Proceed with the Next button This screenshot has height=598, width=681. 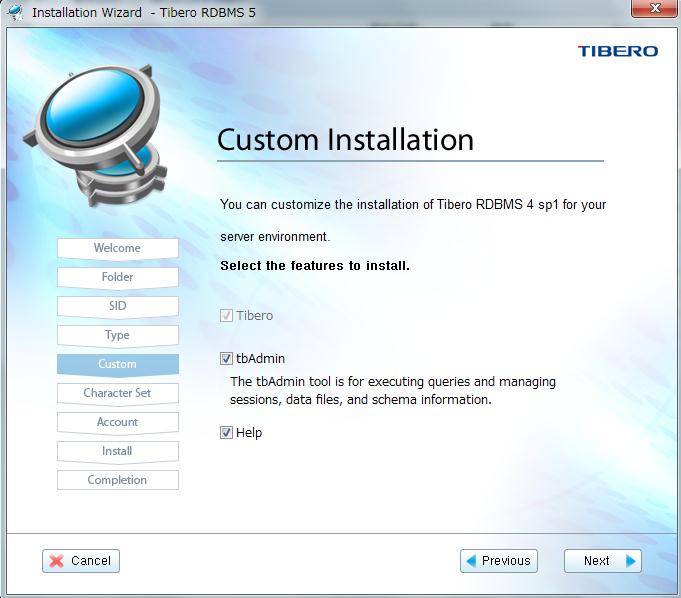[602, 561]
